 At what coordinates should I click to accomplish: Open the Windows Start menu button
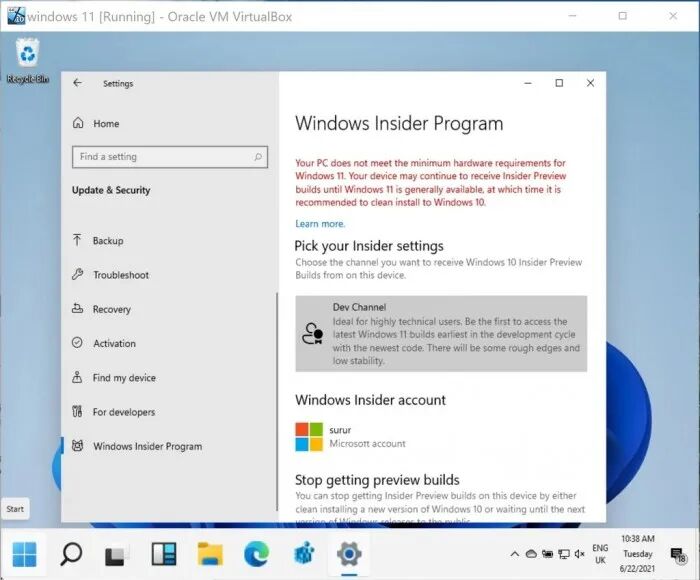click(x=25, y=554)
